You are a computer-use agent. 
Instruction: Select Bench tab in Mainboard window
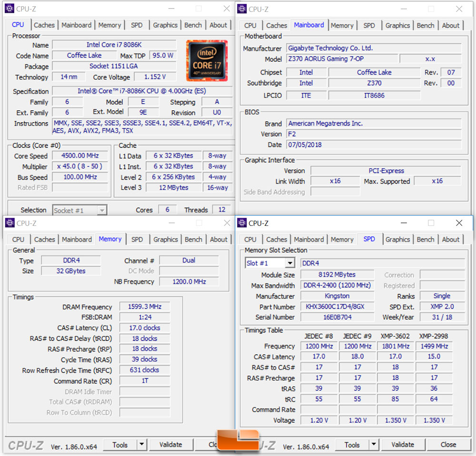click(425, 26)
